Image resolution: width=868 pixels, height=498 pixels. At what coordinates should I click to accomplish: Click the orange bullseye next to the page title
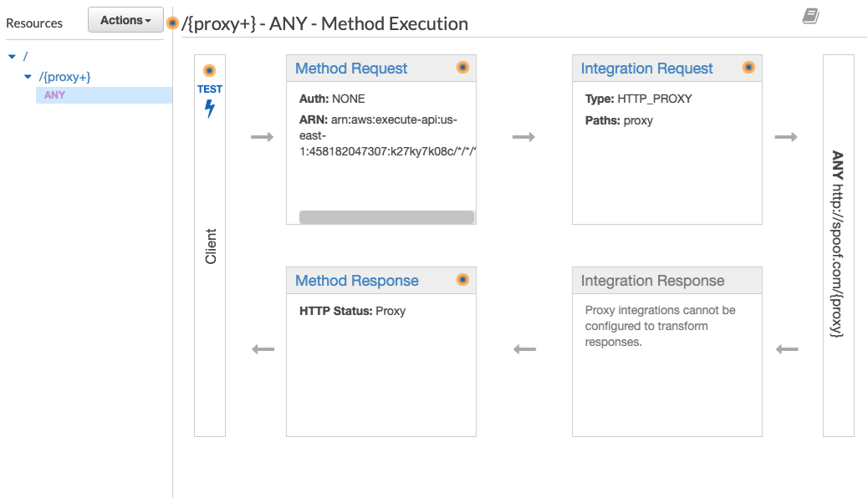point(171,23)
